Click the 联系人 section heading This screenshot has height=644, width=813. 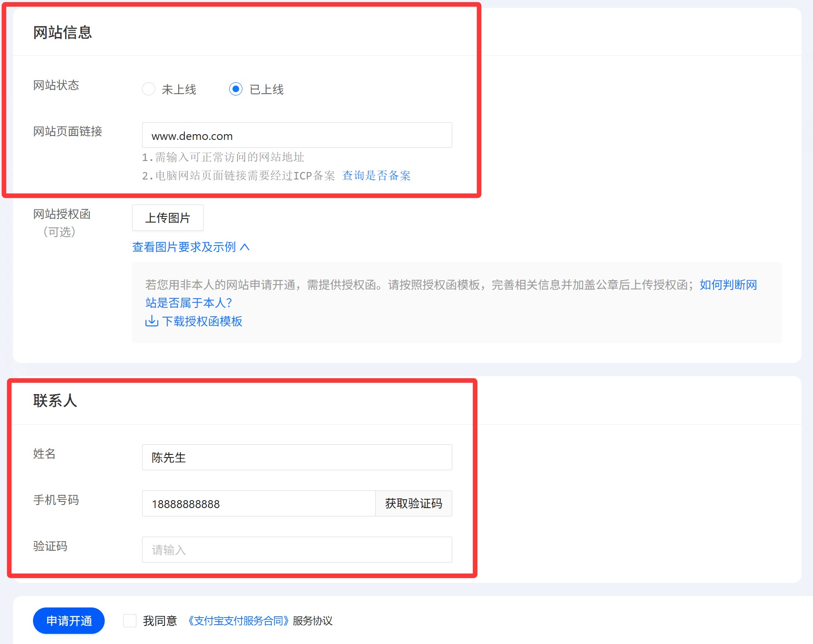coord(55,401)
